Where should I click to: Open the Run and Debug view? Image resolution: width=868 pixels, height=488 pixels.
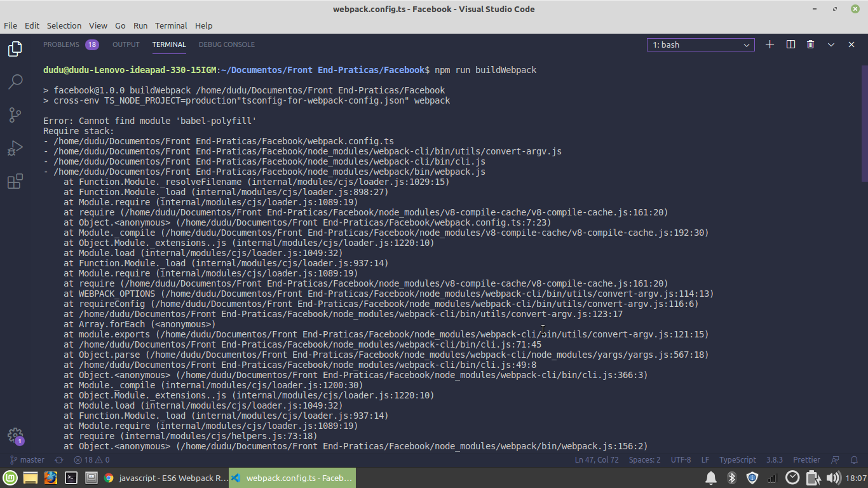[15, 148]
